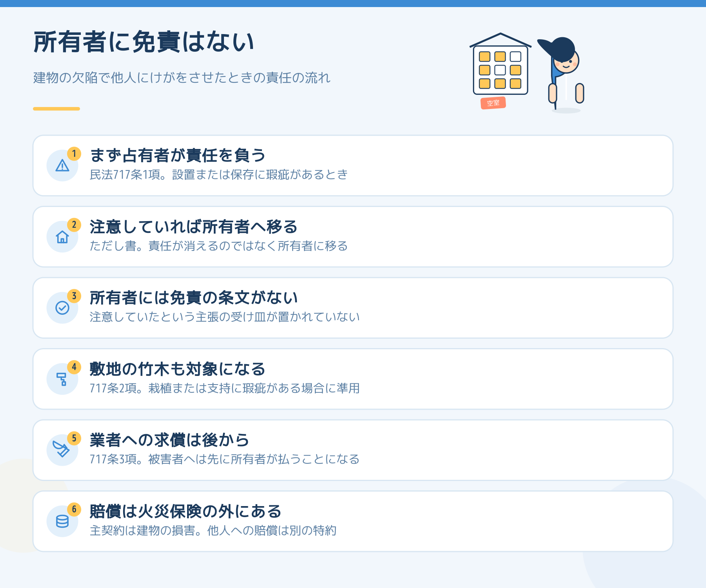This screenshot has height=588, width=706.
Task: Select text 717条2項。栽植または支持に瑕疵がある場合に準用
Action: [x=225, y=388]
